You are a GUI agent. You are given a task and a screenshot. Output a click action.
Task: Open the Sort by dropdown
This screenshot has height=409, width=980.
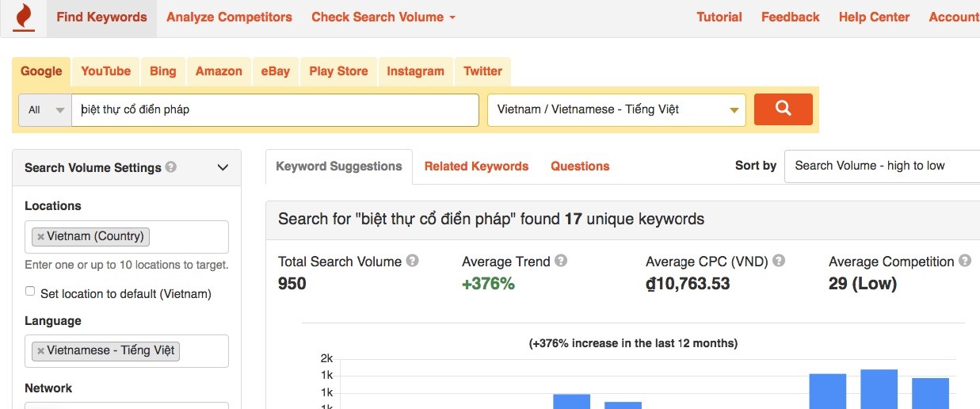point(881,166)
